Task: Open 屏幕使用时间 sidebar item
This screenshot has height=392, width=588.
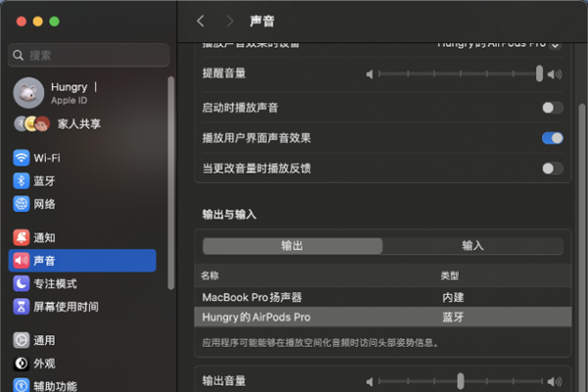Action: tap(82, 307)
